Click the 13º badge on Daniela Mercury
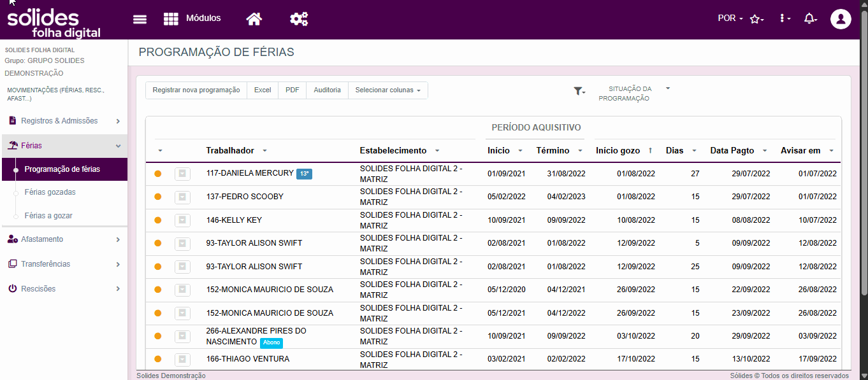Screen dimensions: 868x380 coord(304,174)
